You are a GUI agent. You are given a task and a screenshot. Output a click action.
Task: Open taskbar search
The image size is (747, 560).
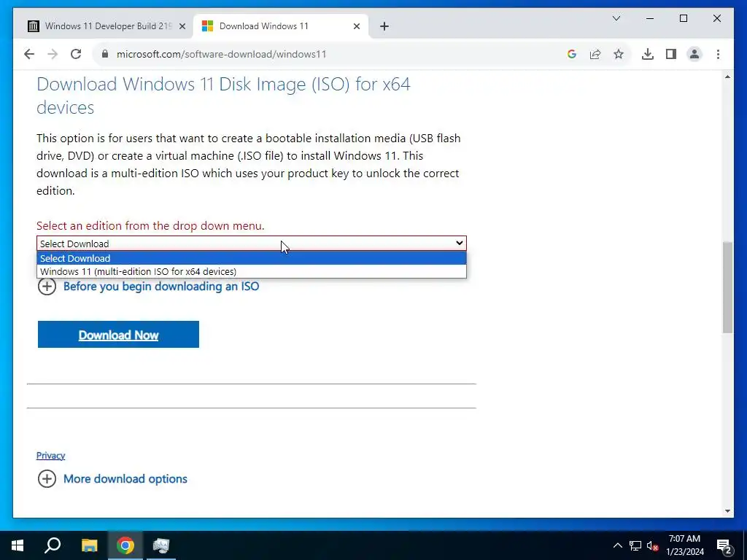pos(53,545)
